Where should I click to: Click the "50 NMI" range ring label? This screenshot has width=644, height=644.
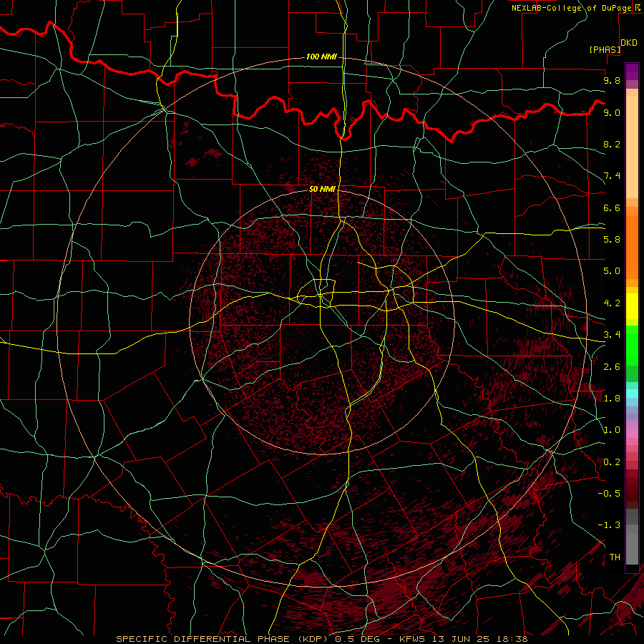[x=322, y=189]
